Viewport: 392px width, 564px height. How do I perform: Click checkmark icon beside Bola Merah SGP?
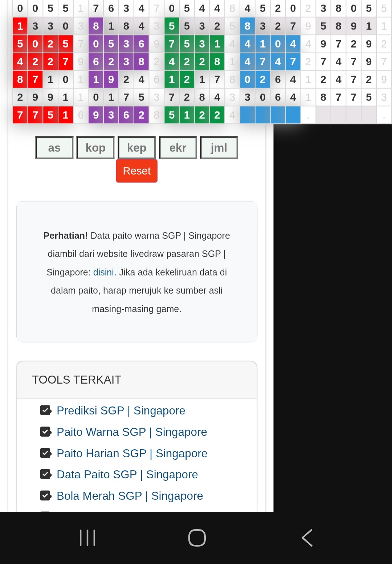(x=46, y=496)
